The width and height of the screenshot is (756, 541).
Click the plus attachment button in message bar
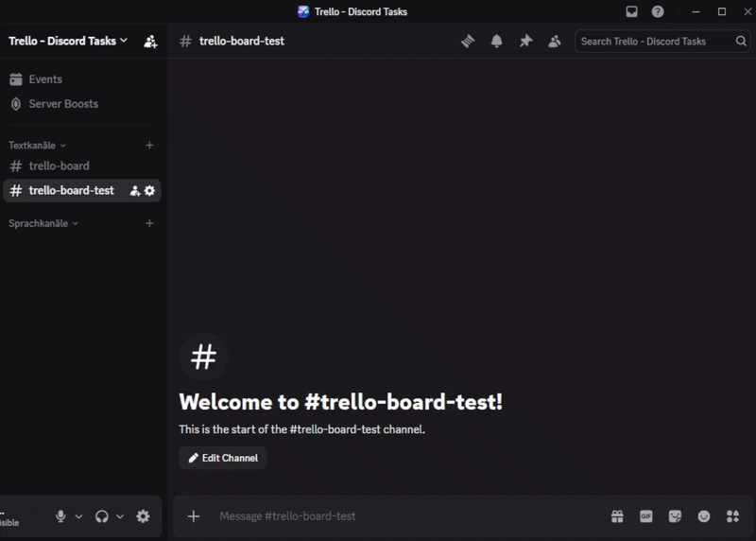point(194,516)
